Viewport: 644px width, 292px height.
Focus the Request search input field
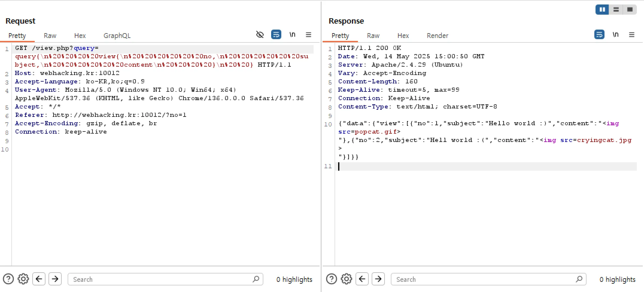[x=165, y=279]
